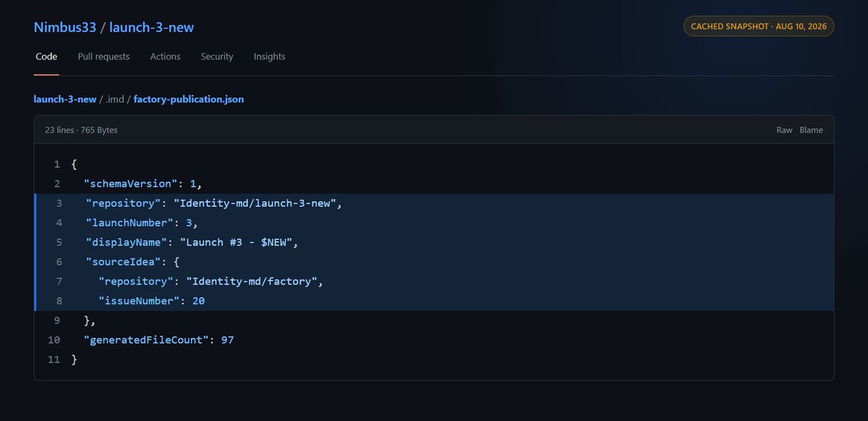
Task: Open the Security tab
Action: point(217,56)
